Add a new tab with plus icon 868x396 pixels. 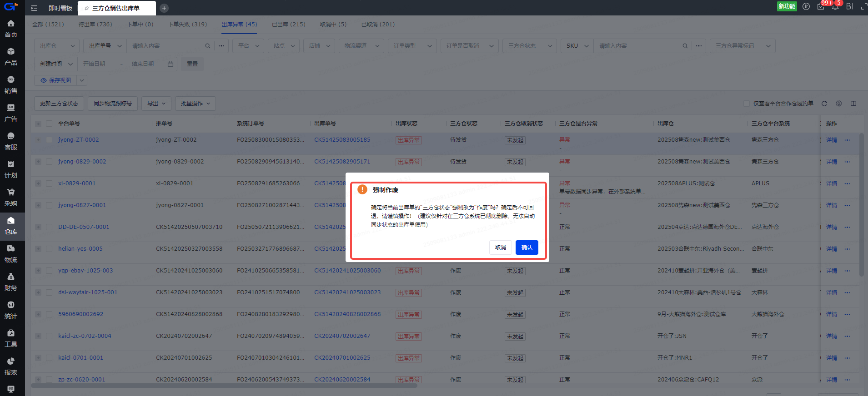click(164, 8)
